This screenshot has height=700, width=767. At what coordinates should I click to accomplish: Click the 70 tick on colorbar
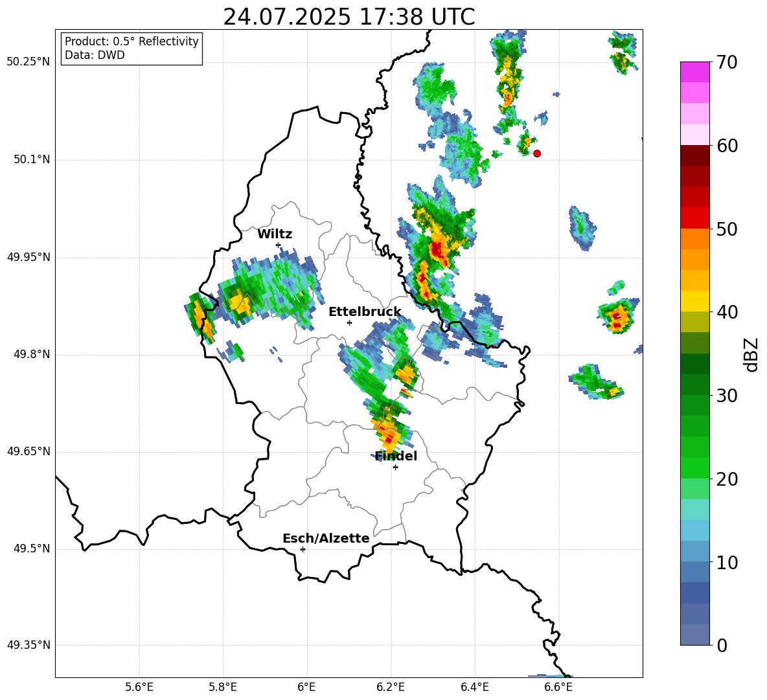click(x=727, y=62)
